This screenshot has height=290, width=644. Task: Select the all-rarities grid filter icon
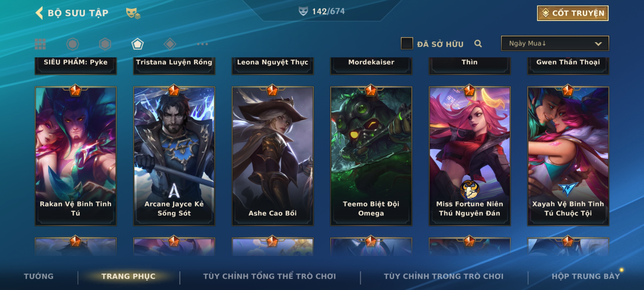40,44
